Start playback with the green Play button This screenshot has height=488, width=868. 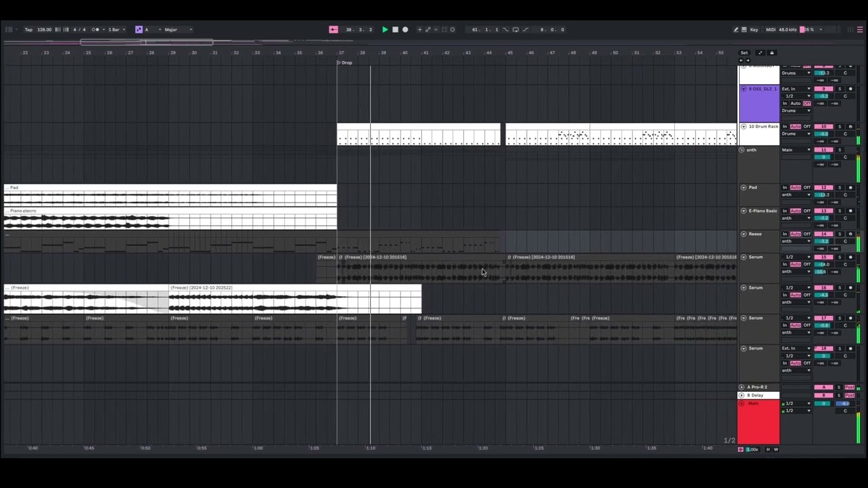click(384, 29)
